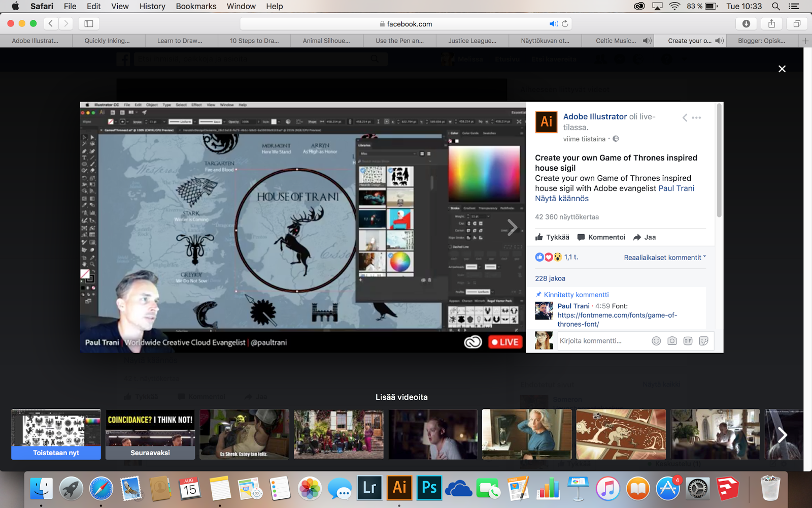The width and height of the screenshot is (812, 508).
Task: Open Spotlight search in menu bar
Action: click(776, 6)
